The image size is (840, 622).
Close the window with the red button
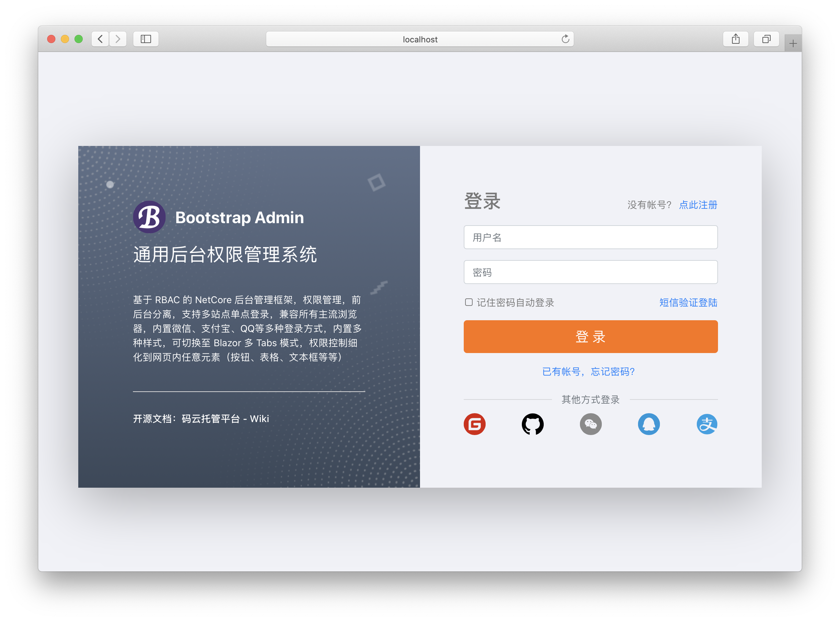51,39
